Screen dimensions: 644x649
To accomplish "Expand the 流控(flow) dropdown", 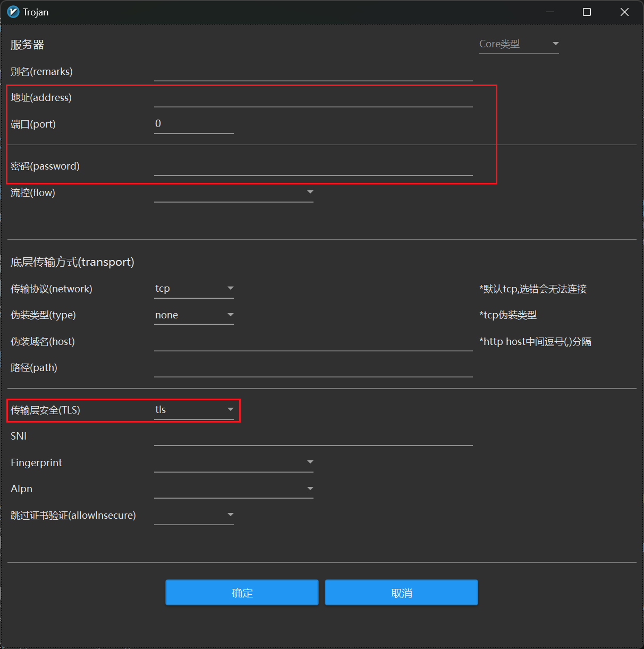I will (x=233, y=192).
